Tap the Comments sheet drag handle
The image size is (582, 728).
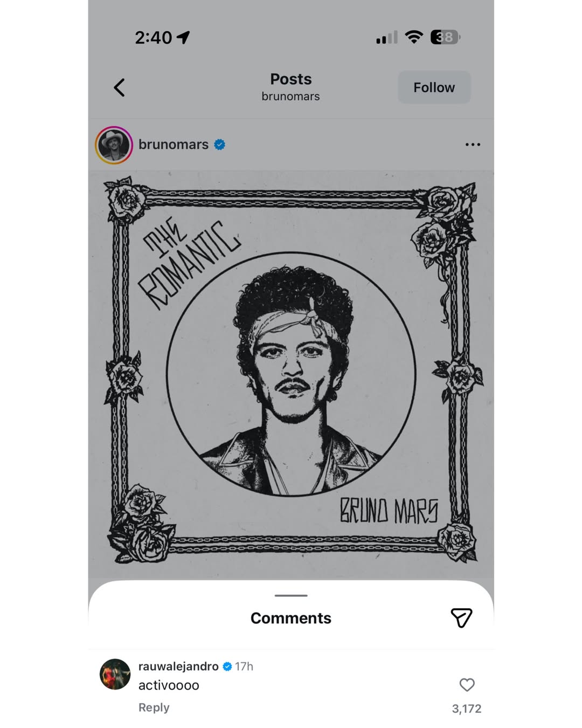tap(291, 595)
